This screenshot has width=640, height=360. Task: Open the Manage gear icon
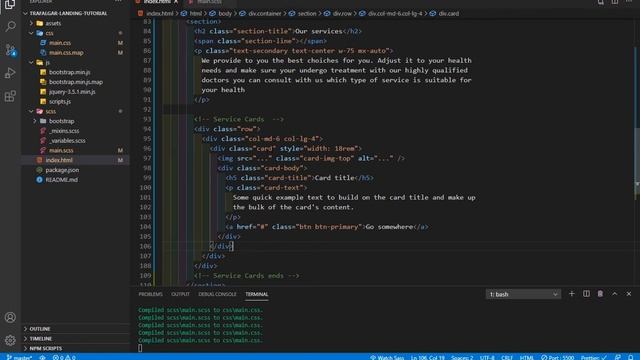[10, 340]
